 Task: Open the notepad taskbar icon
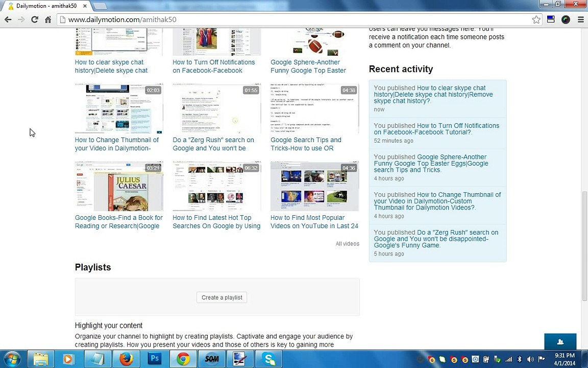pyautogui.click(x=97, y=359)
